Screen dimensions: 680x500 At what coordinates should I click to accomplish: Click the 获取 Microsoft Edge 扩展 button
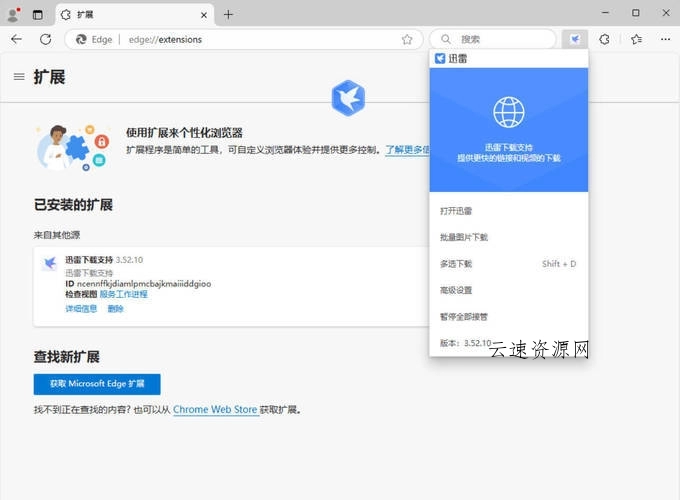pyautogui.click(x=97, y=384)
